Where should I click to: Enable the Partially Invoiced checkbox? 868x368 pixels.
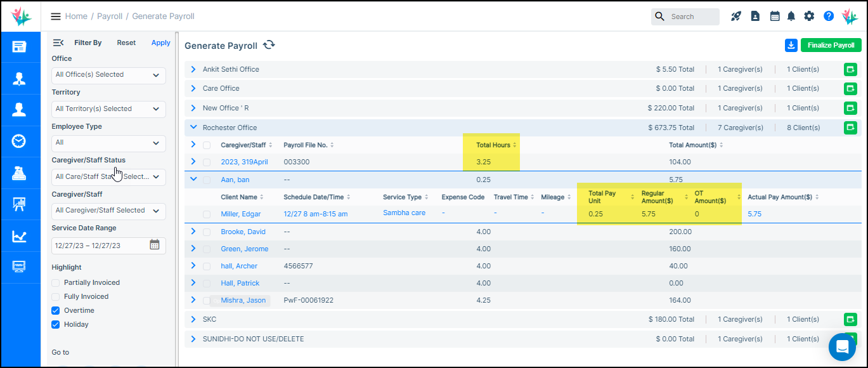point(55,282)
